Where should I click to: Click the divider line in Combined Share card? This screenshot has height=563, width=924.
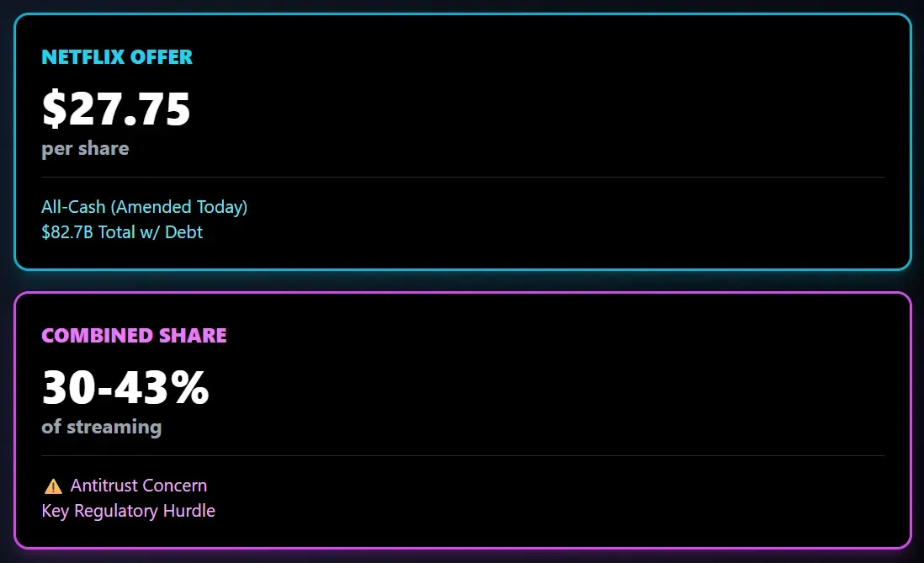click(463, 455)
